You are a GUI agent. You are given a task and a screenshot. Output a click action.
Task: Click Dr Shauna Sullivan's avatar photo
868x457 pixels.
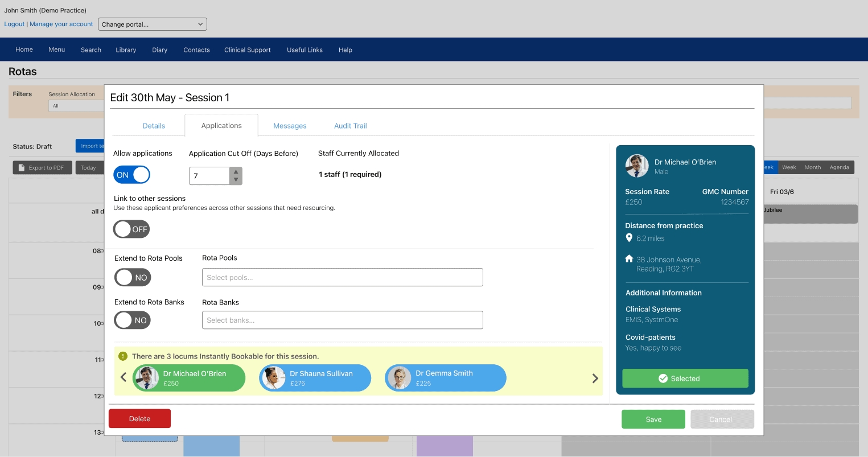click(x=273, y=378)
